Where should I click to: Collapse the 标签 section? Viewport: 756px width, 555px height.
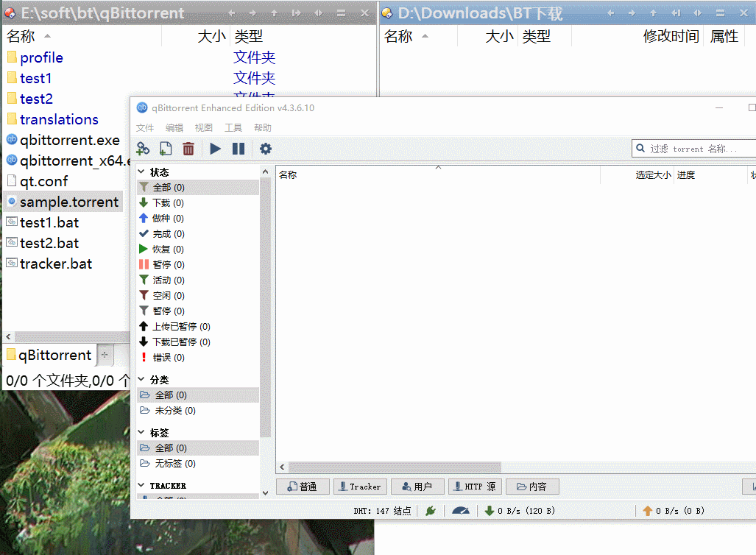coord(141,432)
